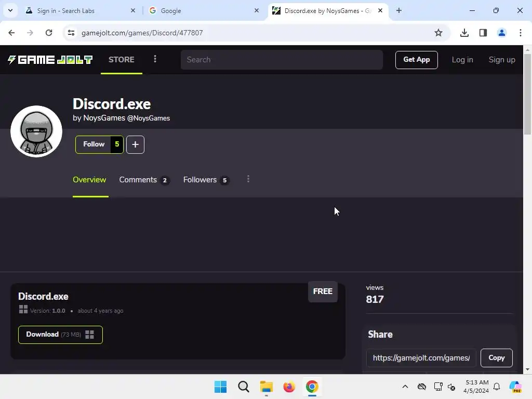Image resolution: width=532 pixels, height=399 pixels.
Task: Open the Chrome downloads icon
Action: coord(464,33)
